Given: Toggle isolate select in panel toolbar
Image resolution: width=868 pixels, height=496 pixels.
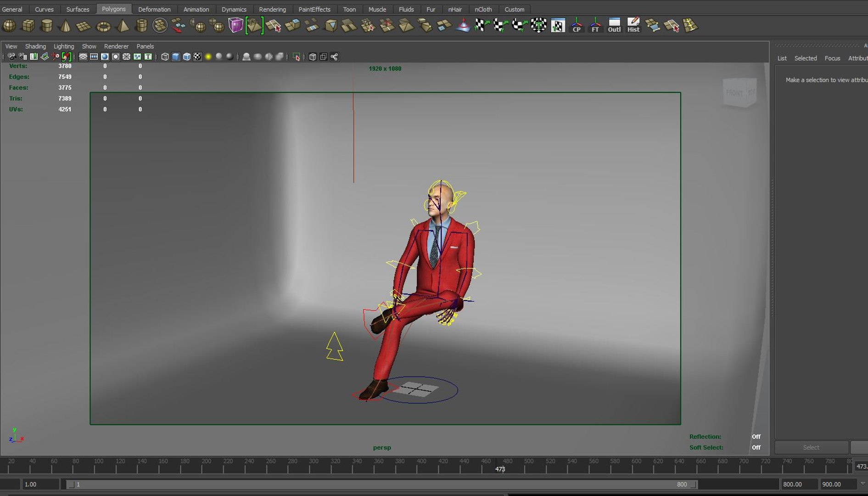Looking at the screenshot, I should [x=297, y=57].
